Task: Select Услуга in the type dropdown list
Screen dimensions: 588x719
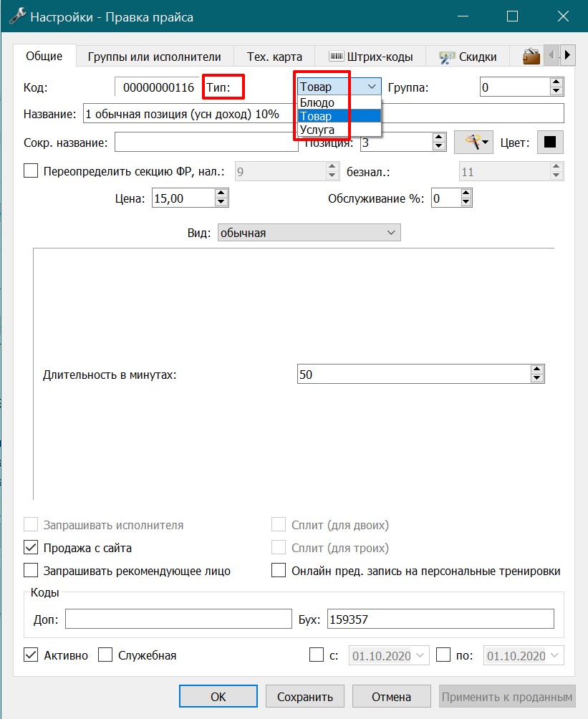Action: [x=339, y=130]
